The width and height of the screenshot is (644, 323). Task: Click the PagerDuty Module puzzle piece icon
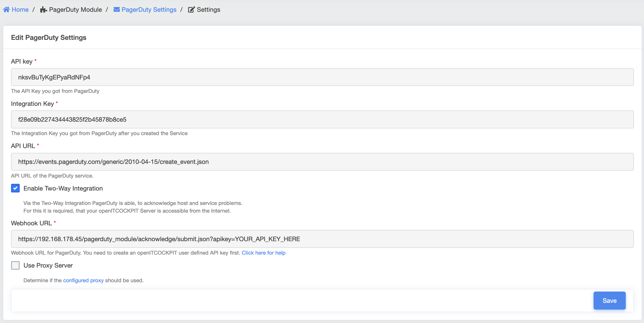[43, 10]
